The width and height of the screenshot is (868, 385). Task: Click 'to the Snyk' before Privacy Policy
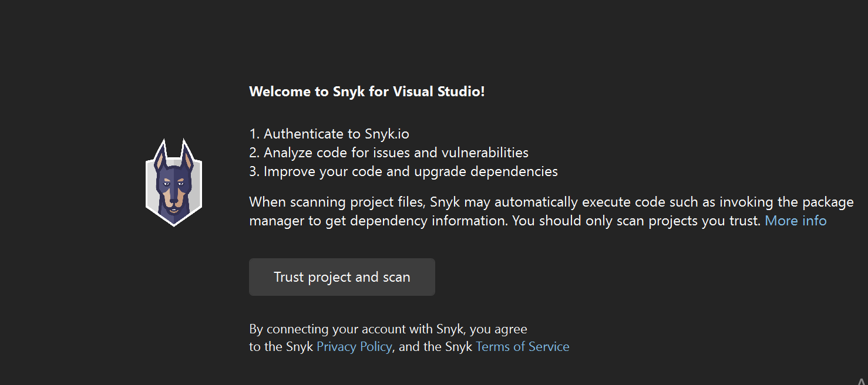coord(281,346)
